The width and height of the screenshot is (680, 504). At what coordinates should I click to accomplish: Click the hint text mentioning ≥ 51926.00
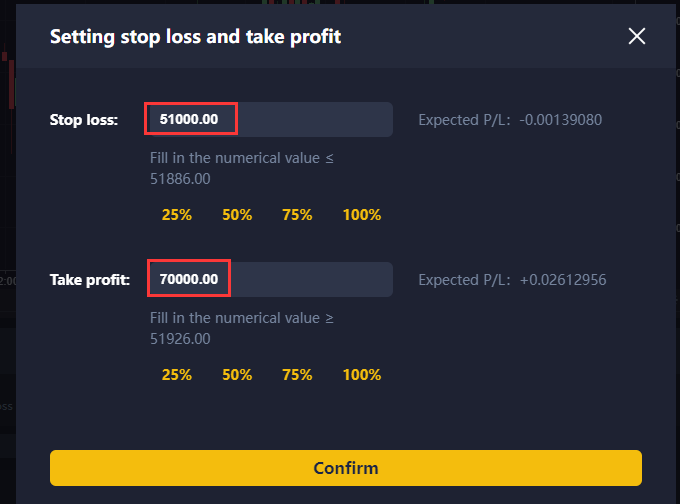tap(242, 328)
